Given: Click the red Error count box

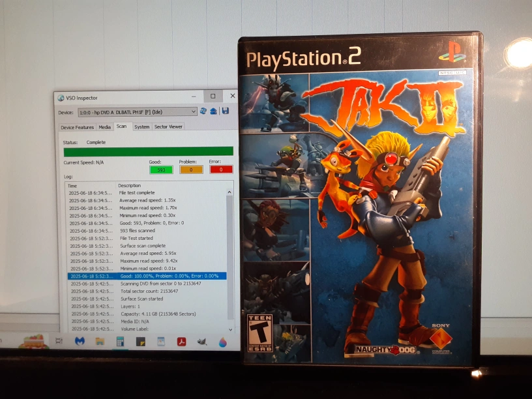Looking at the screenshot, I should click(221, 170).
